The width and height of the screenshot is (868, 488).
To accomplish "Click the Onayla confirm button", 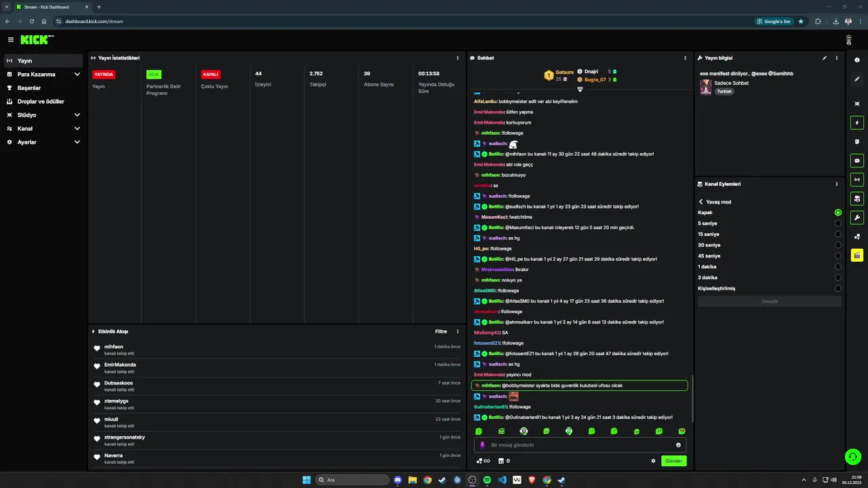I will [x=770, y=302].
